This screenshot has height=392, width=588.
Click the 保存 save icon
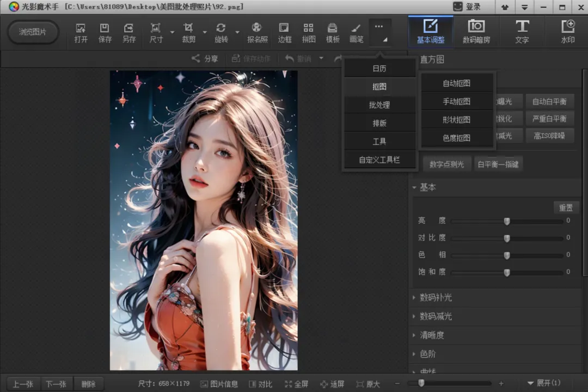tap(105, 33)
